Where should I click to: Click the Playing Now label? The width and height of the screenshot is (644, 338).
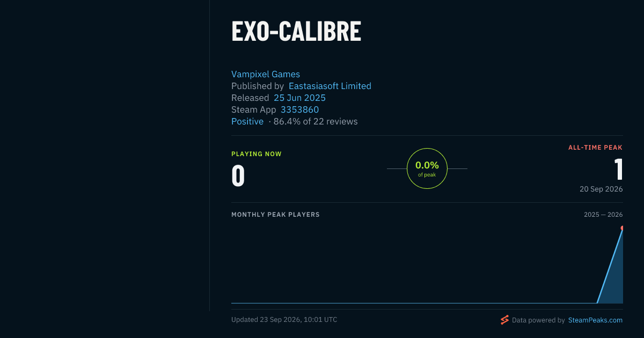click(257, 154)
